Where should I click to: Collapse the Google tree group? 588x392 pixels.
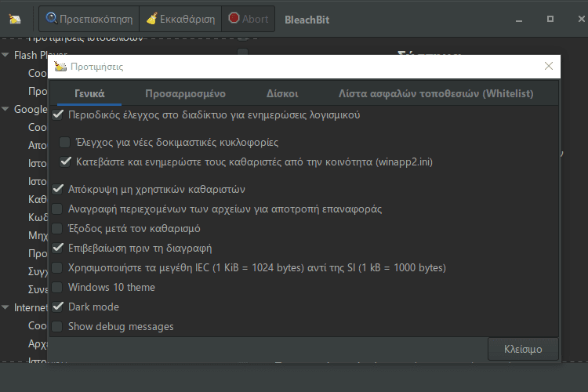[5, 109]
